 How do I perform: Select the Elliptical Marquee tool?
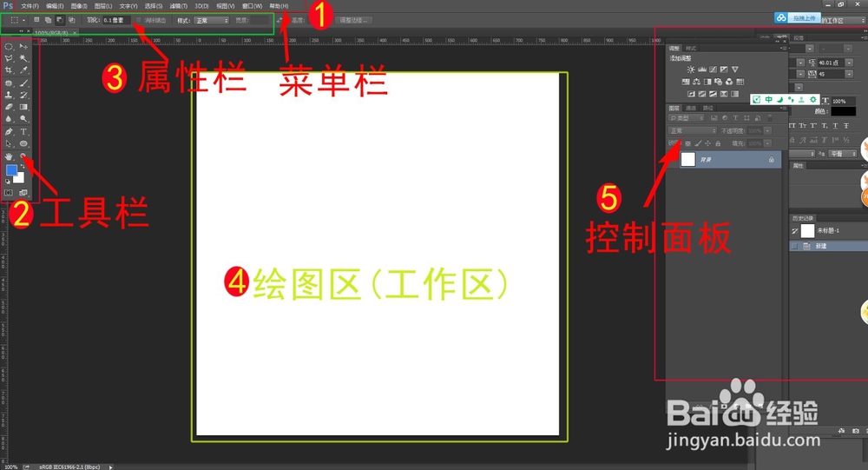point(9,47)
